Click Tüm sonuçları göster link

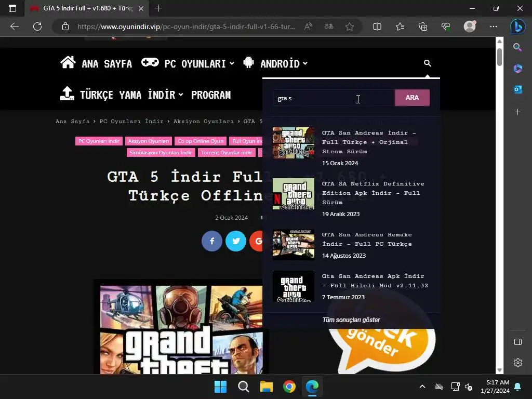point(351,320)
